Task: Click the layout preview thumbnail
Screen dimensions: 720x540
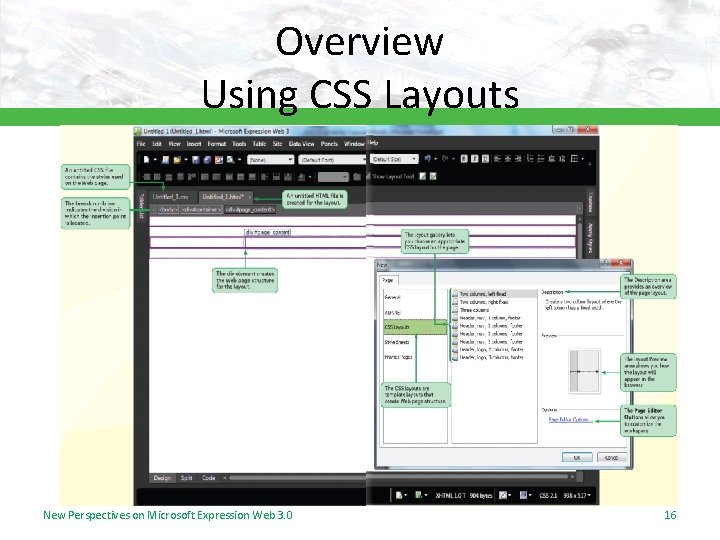Action: tap(584, 371)
